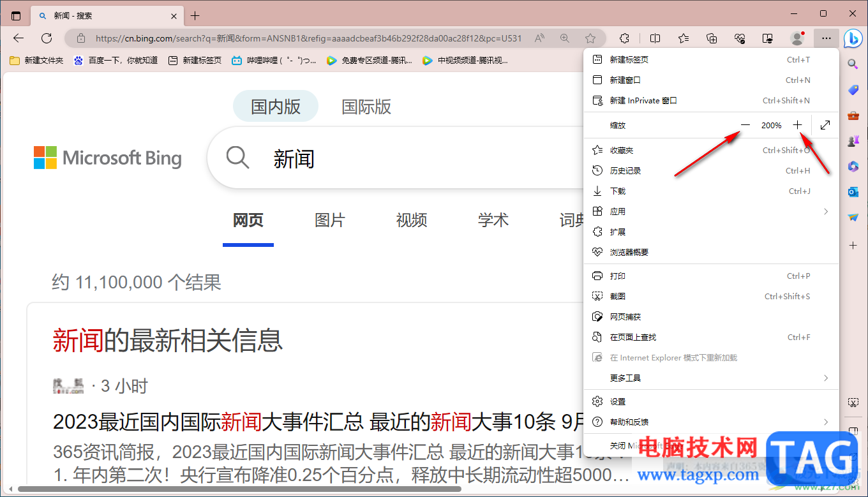Go back to the previous page
The image size is (868, 497).
click(19, 38)
